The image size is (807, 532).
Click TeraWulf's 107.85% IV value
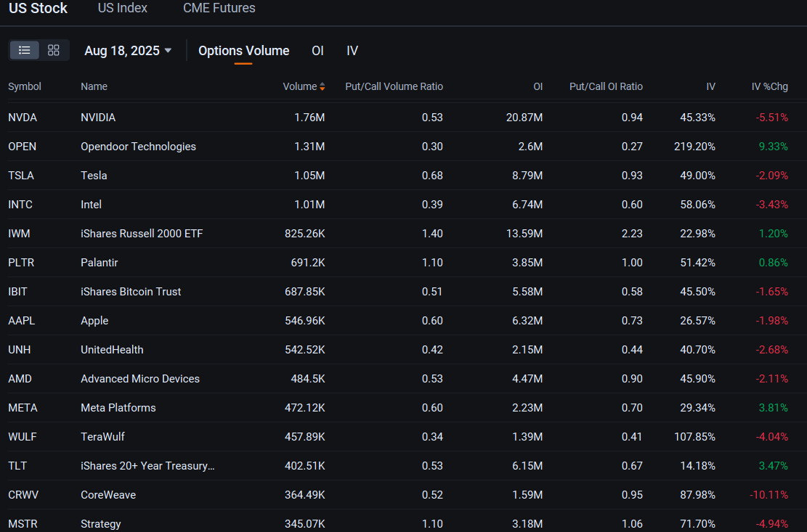pyautogui.click(x=695, y=437)
